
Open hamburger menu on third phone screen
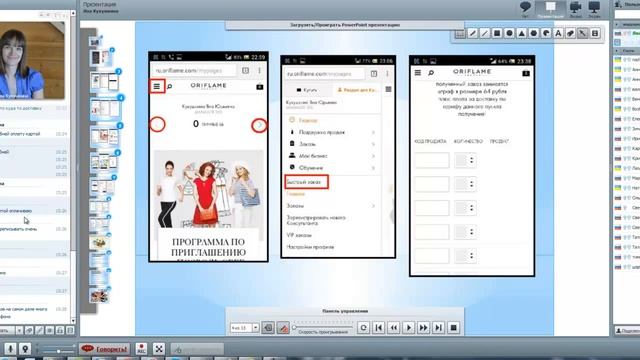coord(418,73)
